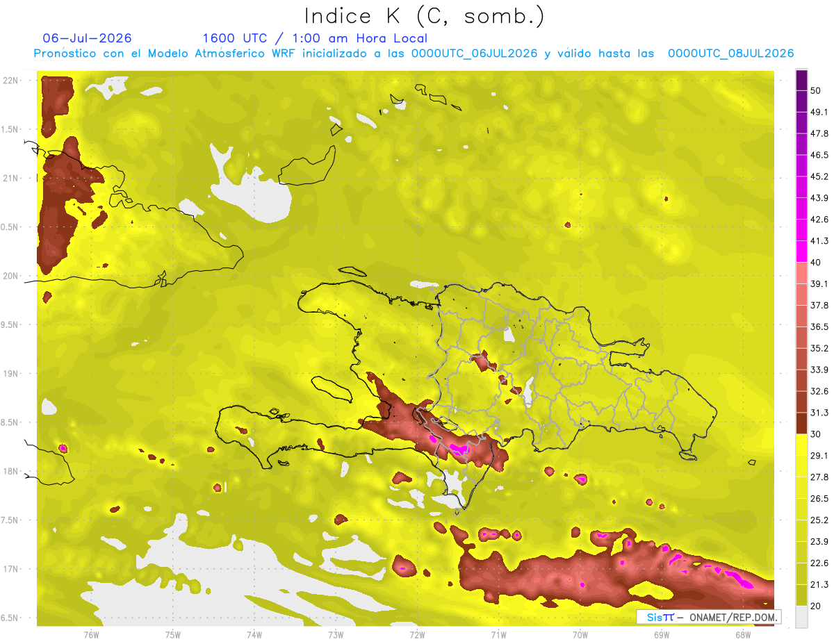
Task: Click the colorbar value "36.5"
Action: point(819,327)
